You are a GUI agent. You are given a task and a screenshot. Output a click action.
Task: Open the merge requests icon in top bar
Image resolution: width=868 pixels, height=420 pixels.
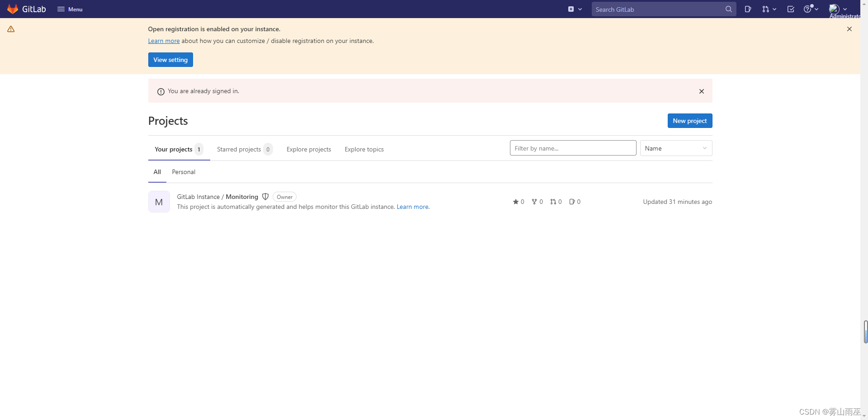(767, 9)
